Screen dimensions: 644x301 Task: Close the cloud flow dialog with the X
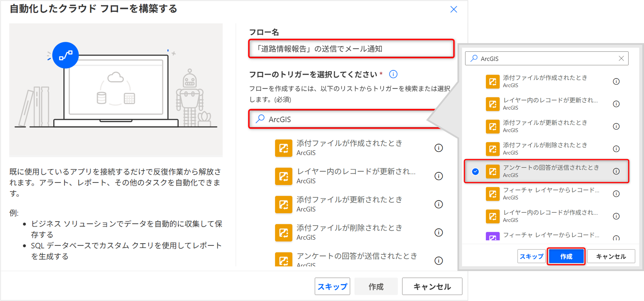(x=454, y=10)
